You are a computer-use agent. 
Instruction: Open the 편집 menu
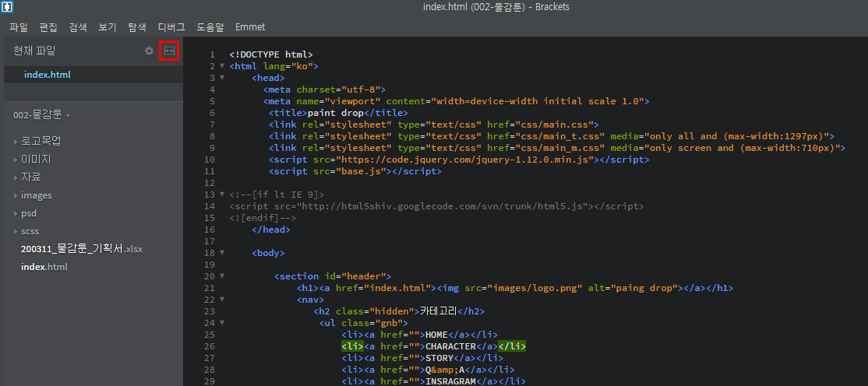48,26
